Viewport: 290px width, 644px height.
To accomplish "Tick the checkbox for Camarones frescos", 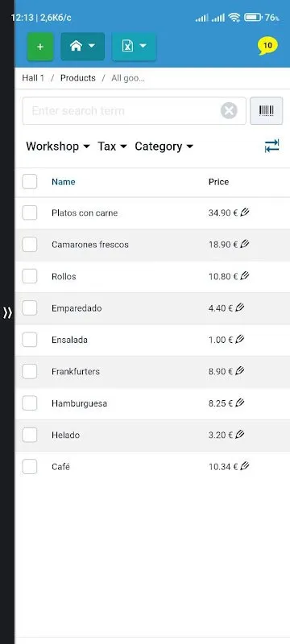I will click(x=30, y=245).
